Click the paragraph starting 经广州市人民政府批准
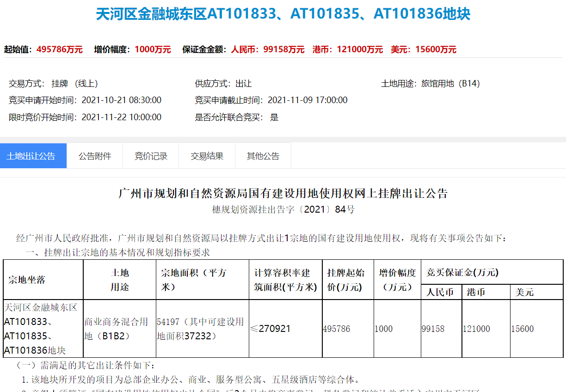Screen dimensions: 566x392 pos(262,239)
